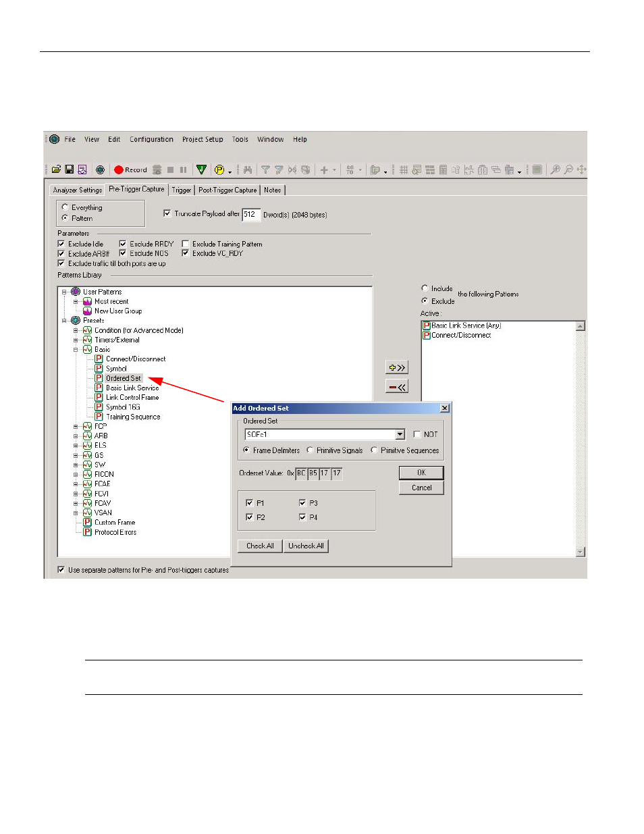The height and width of the screenshot is (834, 644).
Task: Toggle Exclude Idle checkbox
Action: point(61,244)
